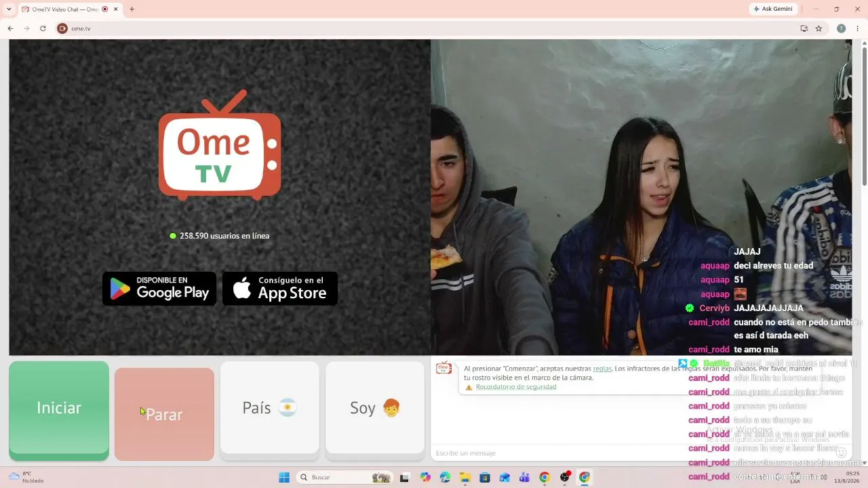Open a new browser tab
868x488 pixels.
132,9
